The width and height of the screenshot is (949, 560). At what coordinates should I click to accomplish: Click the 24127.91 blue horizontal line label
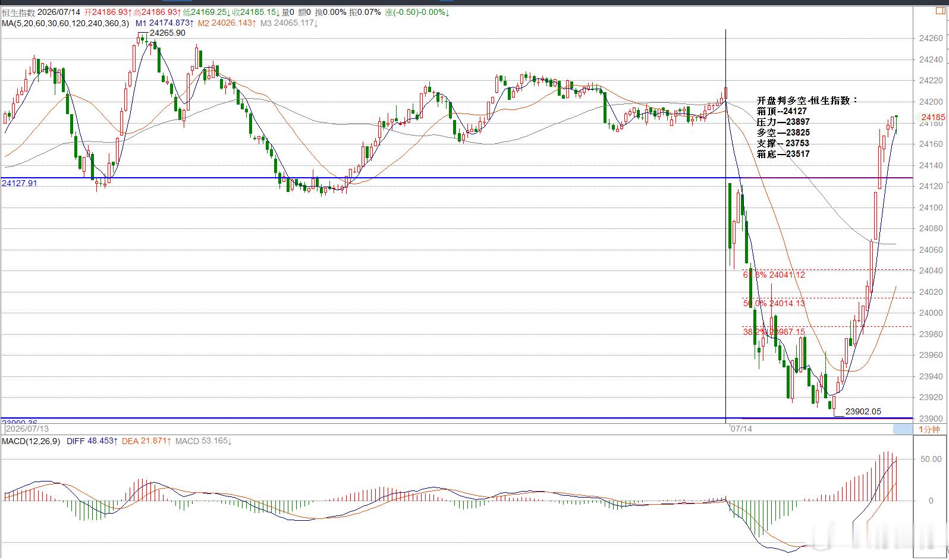point(19,183)
